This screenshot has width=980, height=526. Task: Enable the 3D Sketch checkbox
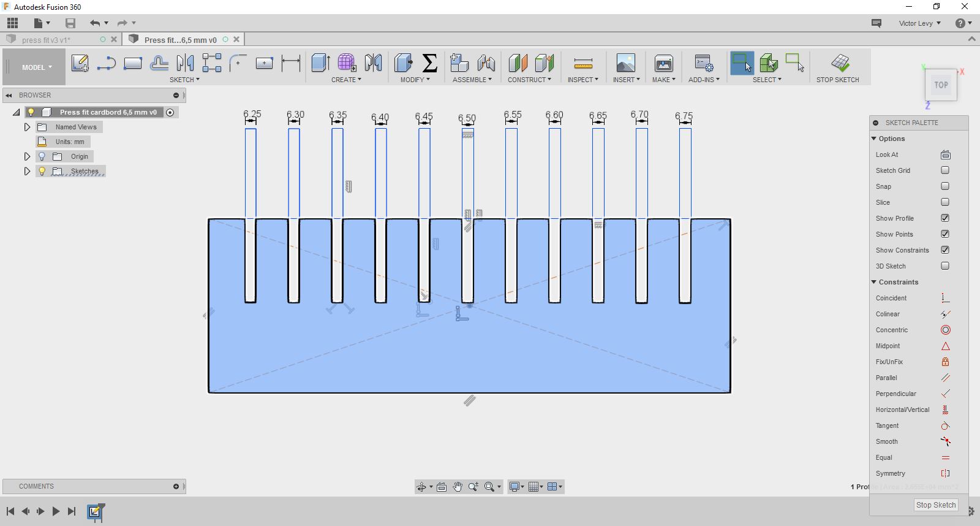point(945,266)
